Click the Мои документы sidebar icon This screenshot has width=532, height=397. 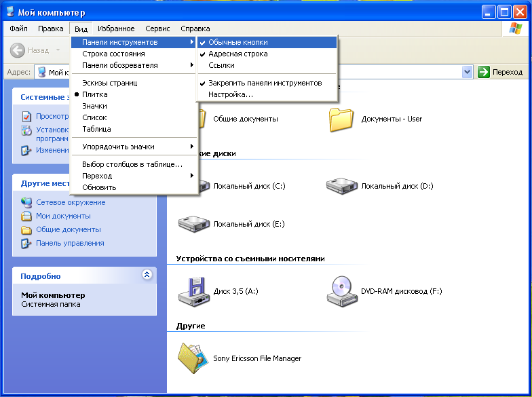coord(26,216)
